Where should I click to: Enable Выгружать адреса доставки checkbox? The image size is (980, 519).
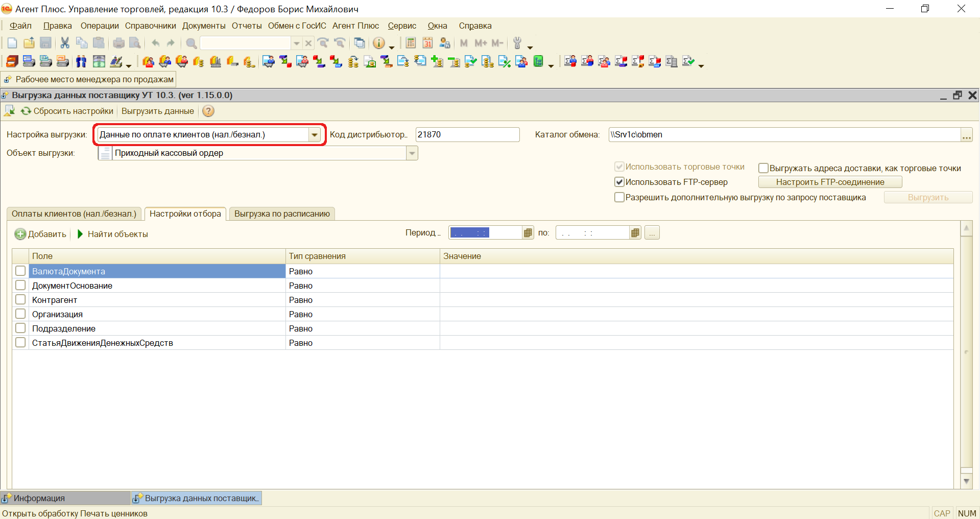pos(763,168)
